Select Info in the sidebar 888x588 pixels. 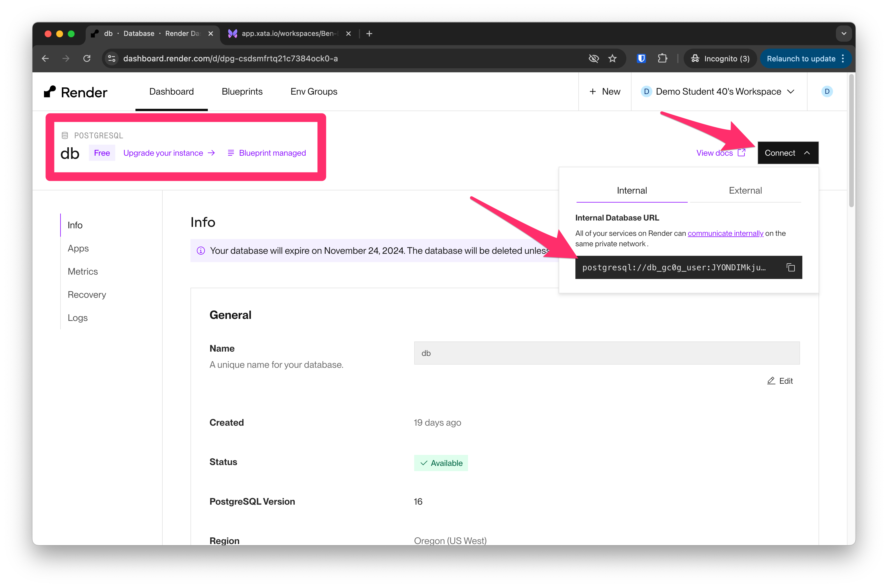click(x=75, y=225)
